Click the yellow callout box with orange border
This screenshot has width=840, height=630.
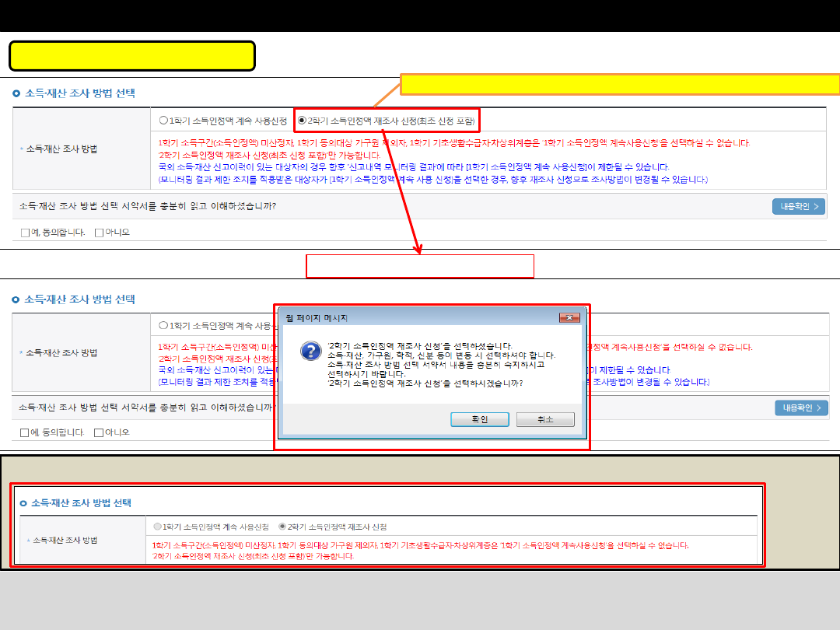620,84
